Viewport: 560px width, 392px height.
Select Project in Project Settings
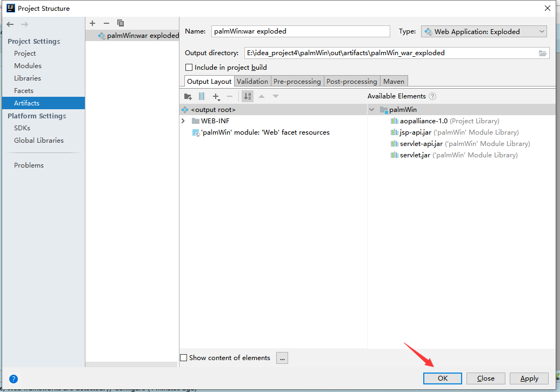[x=25, y=54]
